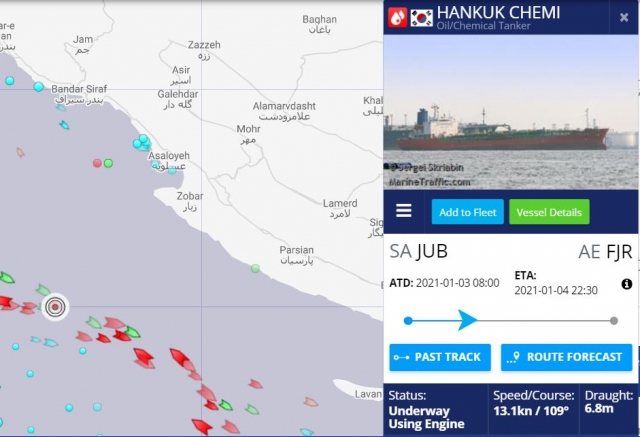Click the ETA info icon
Image resolution: width=640 pixels, height=437 pixels.
click(627, 284)
